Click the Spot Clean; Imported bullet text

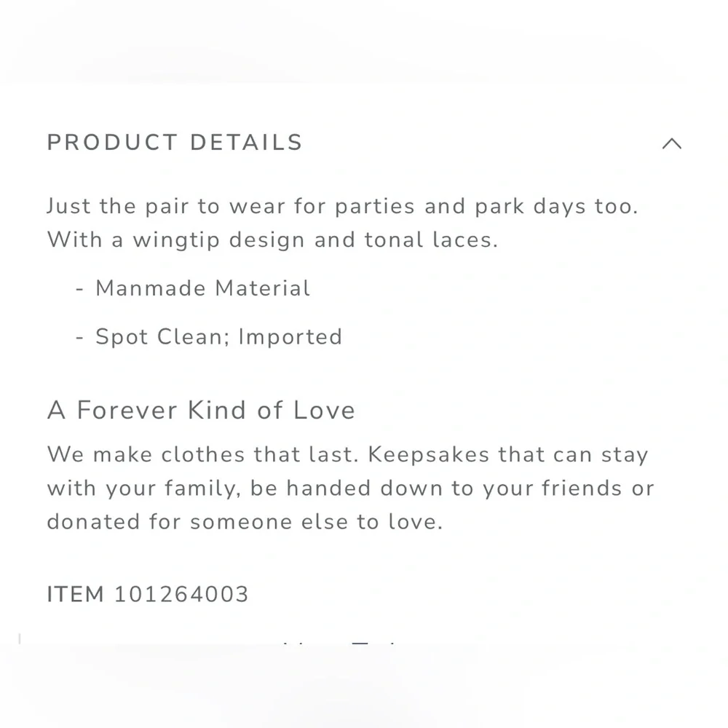tap(219, 336)
